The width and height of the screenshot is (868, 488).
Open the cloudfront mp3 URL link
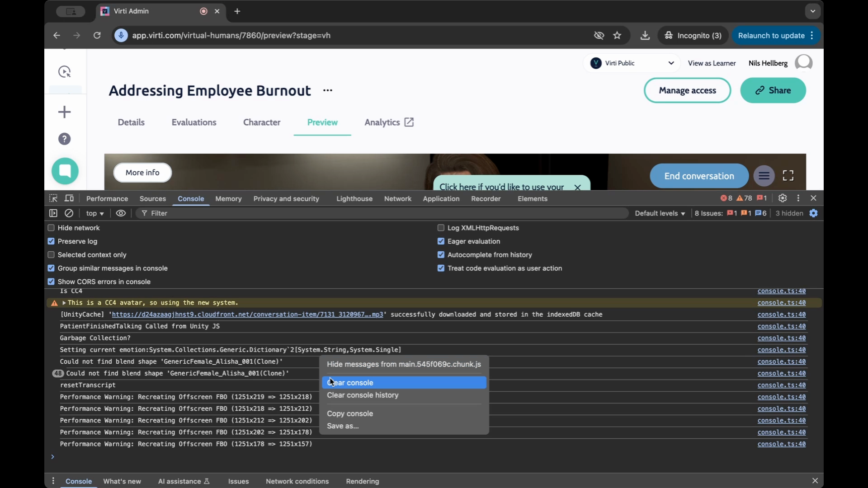(247, 314)
